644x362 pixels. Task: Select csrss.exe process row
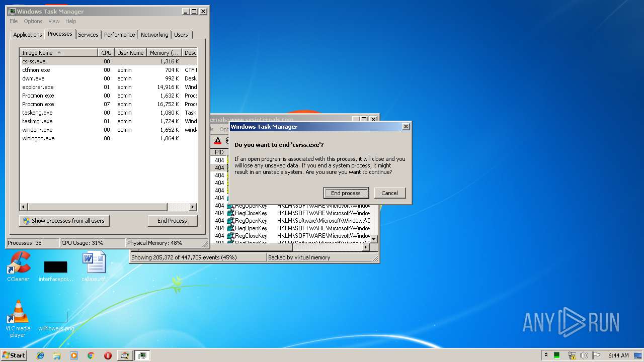(109, 61)
